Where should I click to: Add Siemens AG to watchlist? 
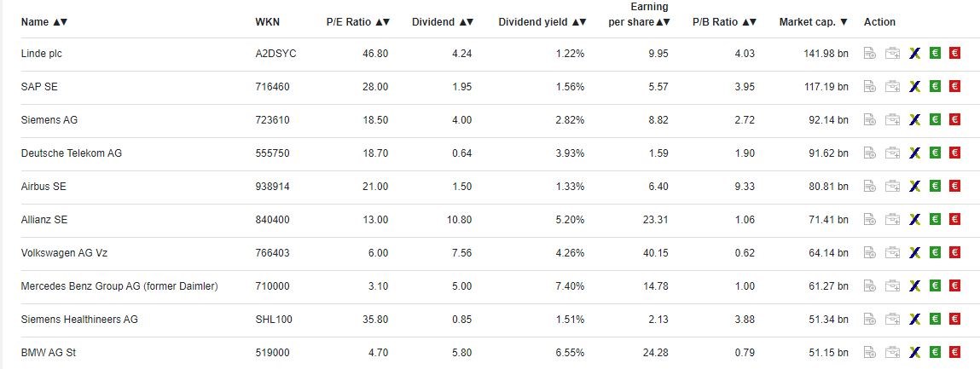click(869, 120)
